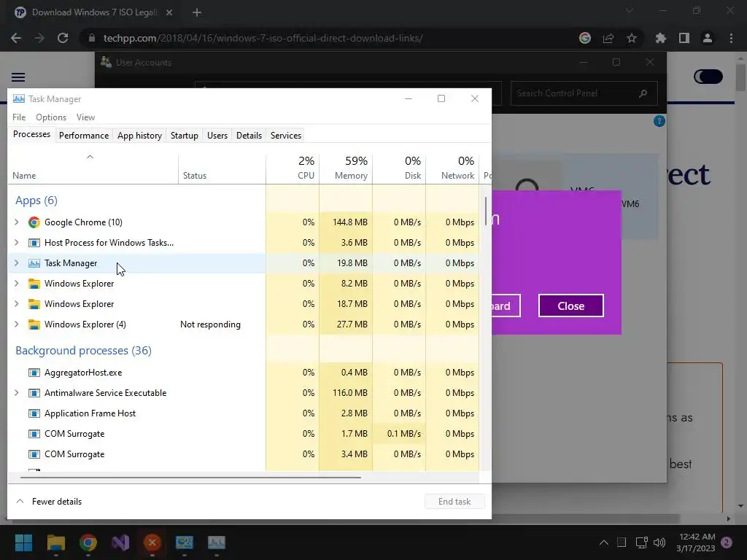Click the Chrome page vertical scrollbar

(740, 77)
